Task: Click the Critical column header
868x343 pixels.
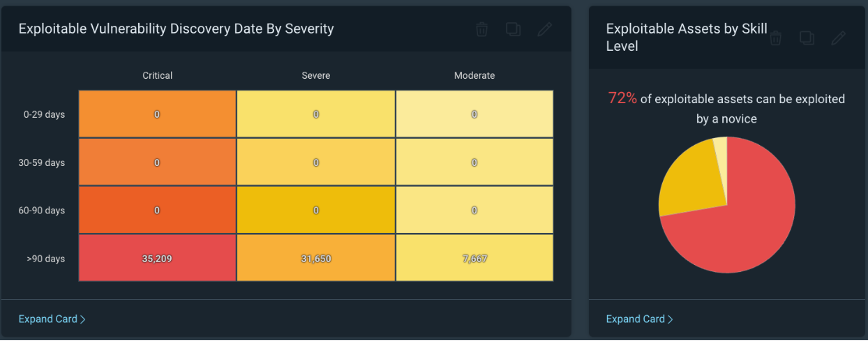Action: (157, 75)
